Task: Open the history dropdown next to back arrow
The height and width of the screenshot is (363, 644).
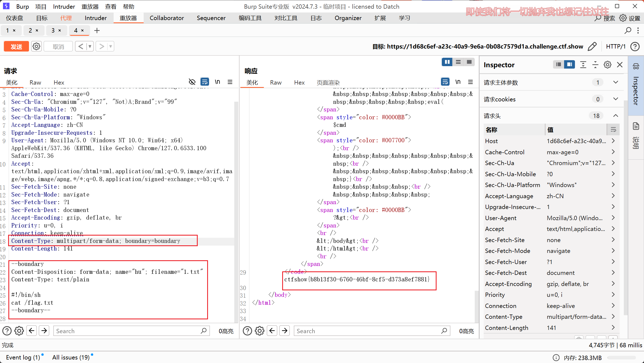Action: click(x=90, y=47)
